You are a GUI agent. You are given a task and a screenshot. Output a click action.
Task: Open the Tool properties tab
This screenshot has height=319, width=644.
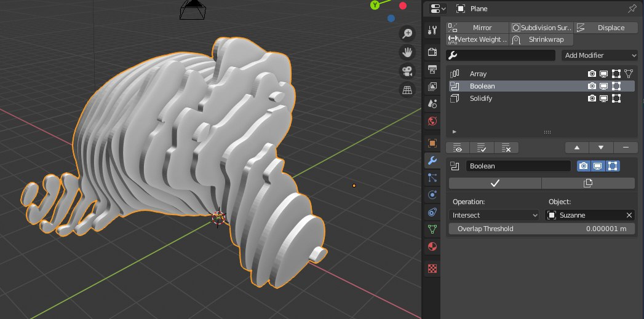click(432, 30)
